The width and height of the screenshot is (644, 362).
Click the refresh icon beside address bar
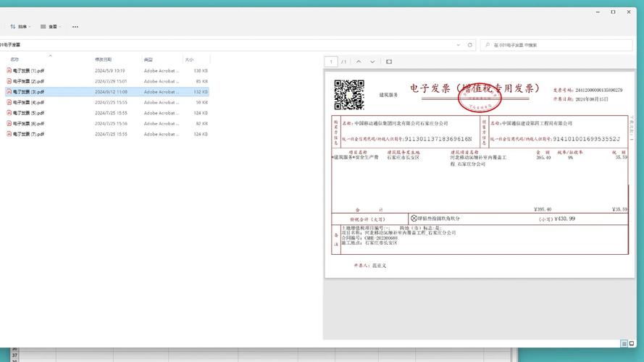[470, 45]
